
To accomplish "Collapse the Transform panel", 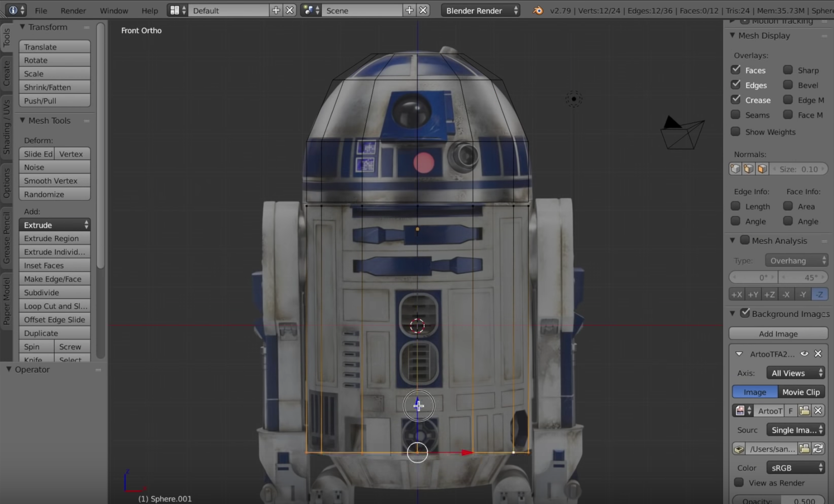I will (x=22, y=27).
